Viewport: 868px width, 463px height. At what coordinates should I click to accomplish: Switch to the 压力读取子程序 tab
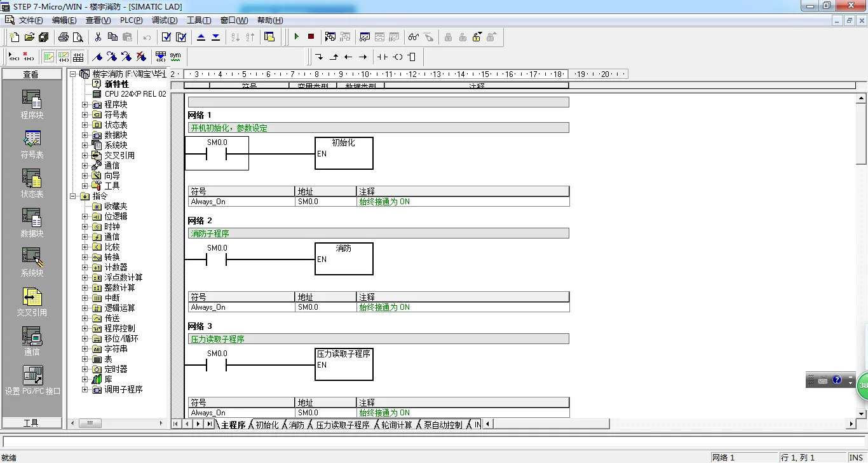(343, 425)
